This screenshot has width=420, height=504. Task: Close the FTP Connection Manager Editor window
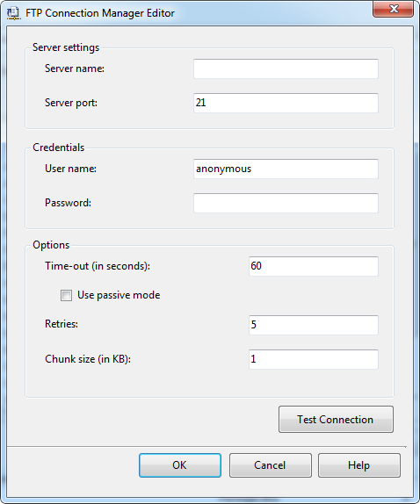[393, 9]
